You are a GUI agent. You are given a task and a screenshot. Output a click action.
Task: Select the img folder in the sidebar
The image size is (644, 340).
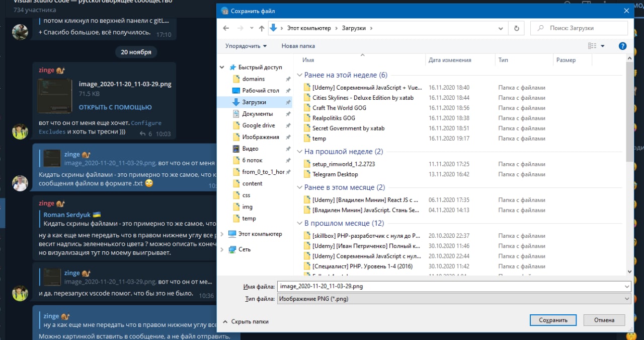click(247, 207)
